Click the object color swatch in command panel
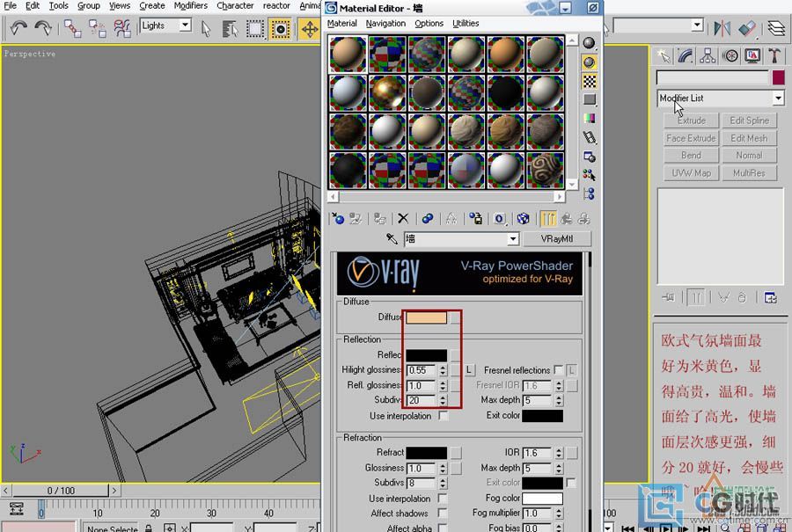The height and width of the screenshot is (532, 792). coord(778,77)
